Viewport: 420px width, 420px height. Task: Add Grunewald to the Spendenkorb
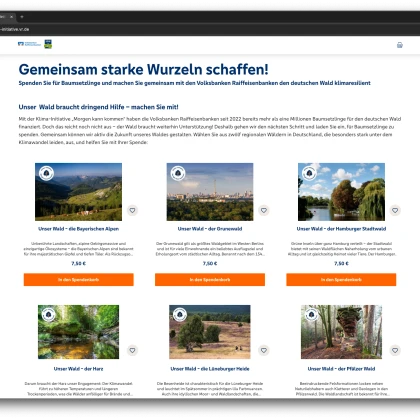pyautogui.click(x=210, y=280)
